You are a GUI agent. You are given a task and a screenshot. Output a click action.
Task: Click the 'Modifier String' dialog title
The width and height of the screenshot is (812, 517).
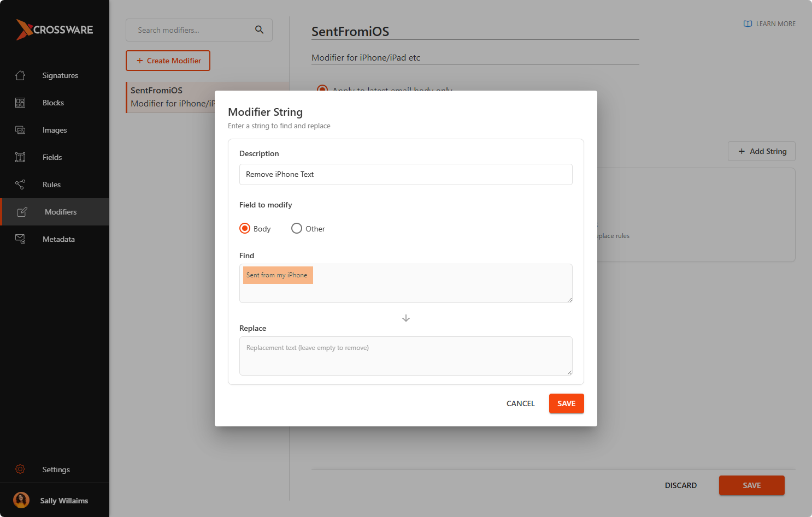[x=265, y=112]
